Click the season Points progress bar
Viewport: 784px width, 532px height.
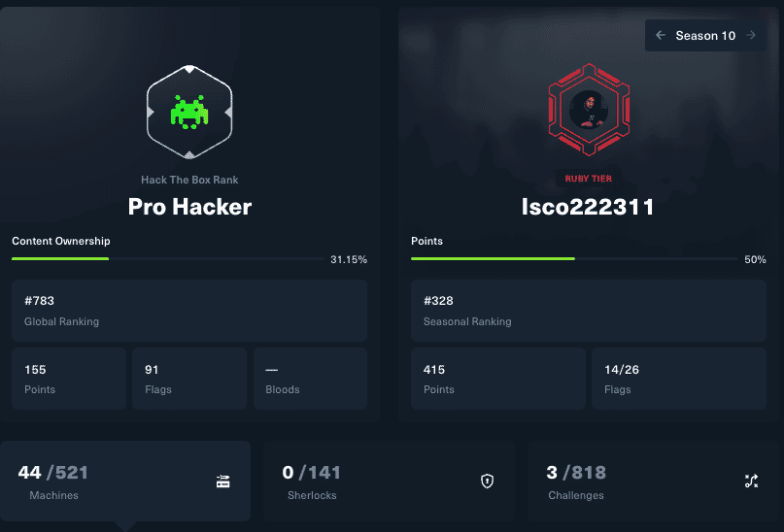click(x=574, y=259)
